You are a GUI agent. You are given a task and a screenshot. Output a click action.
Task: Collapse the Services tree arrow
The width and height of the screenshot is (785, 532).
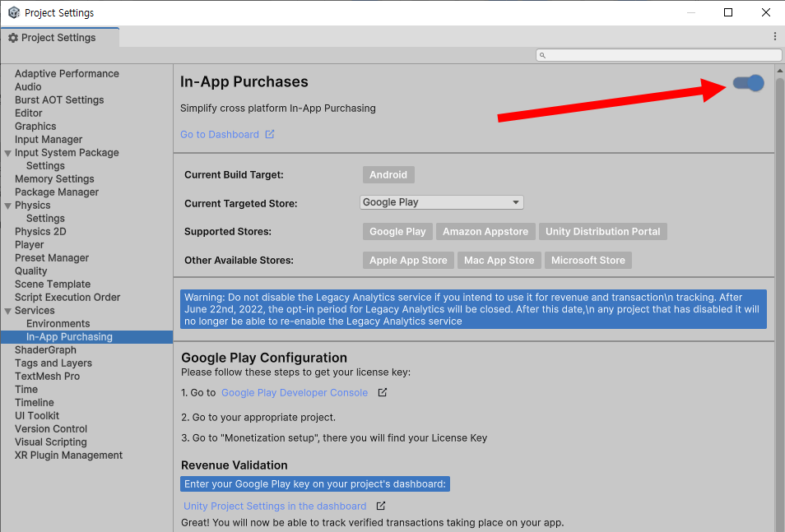[7, 311]
